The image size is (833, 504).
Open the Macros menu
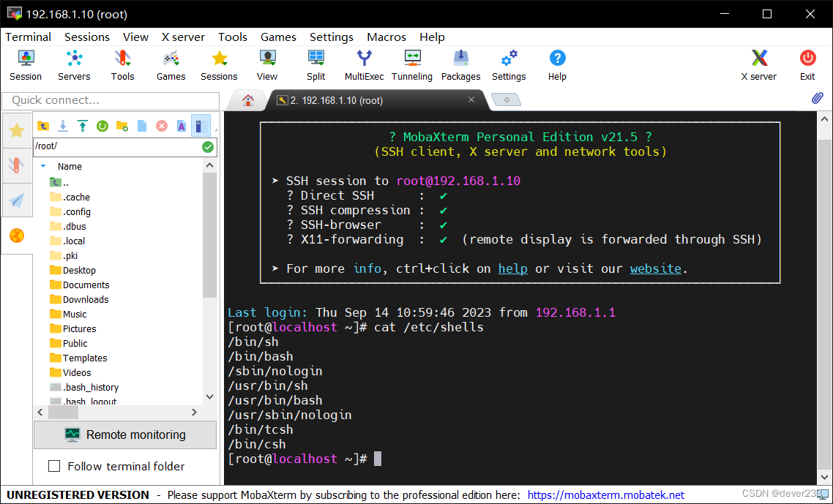click(x=386, y=37)
